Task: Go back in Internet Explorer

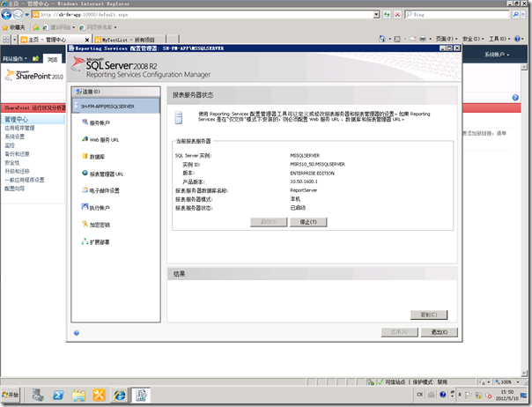Action: [x=6, y=15]
